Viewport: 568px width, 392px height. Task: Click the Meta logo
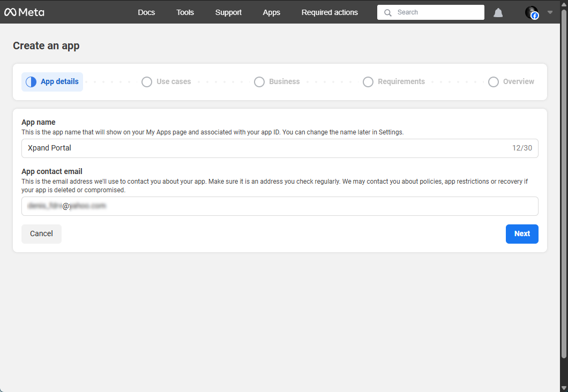24,12
